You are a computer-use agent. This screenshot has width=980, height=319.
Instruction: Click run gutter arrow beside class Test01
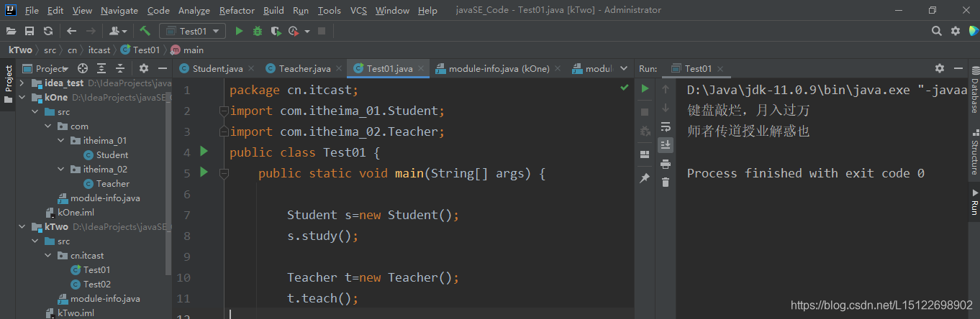click(x=204, y=152)
